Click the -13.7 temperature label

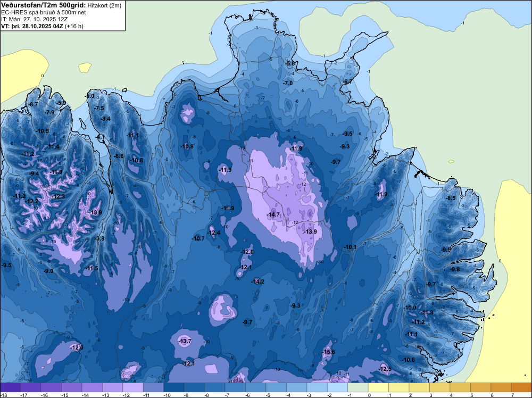click(x=185, y=341)
